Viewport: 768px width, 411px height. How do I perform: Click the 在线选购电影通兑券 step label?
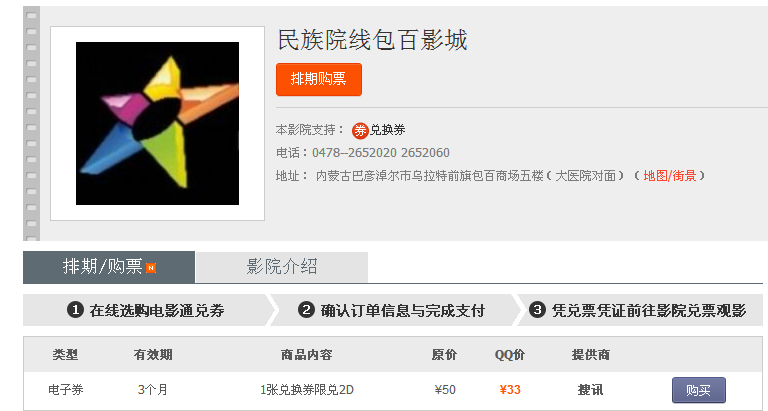click(157, 311)
